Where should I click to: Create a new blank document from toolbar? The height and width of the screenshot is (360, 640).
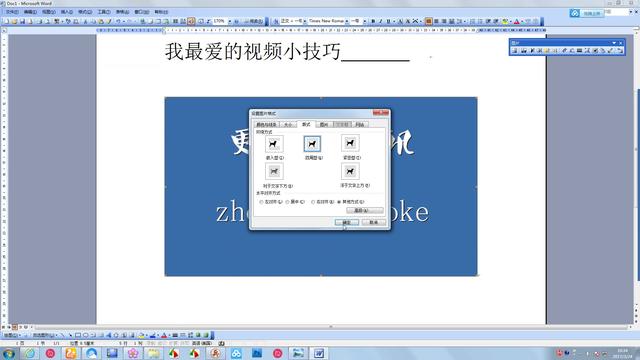point(6,21)
